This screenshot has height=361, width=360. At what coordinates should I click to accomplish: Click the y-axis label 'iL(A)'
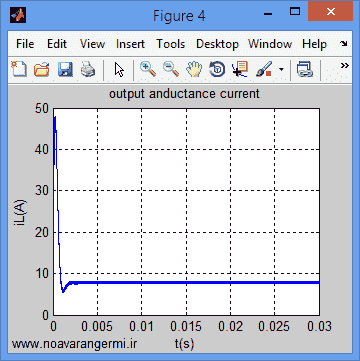coord(21,213)
